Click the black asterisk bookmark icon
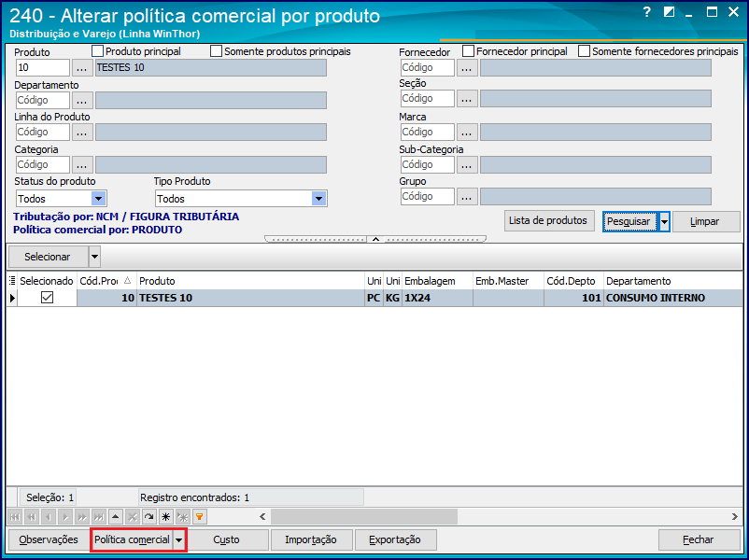The height and width of the screenshot is (560, 749). click(x=165, y=516)
